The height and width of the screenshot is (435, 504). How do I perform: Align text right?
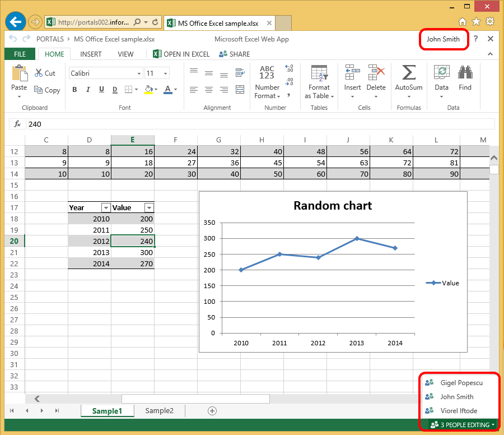(224, 90)
